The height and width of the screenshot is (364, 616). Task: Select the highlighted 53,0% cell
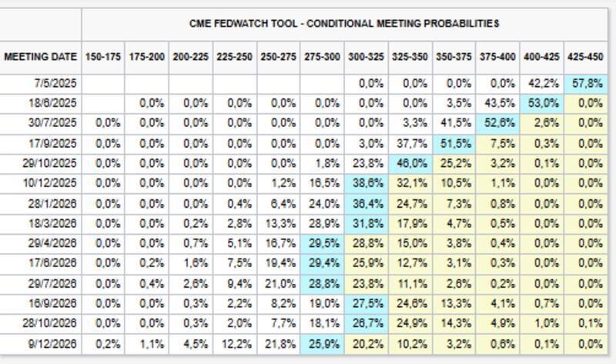click(542, 102)
